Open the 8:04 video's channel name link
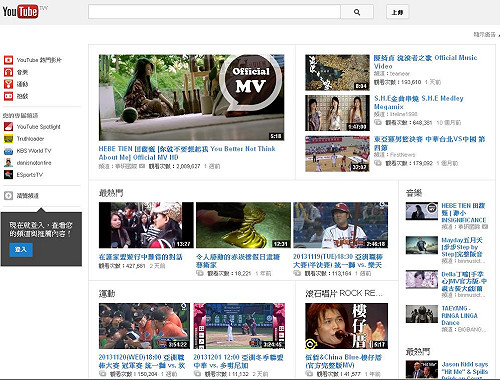The width and height of the screenshot is (500, 380). [x=400, y=74]
